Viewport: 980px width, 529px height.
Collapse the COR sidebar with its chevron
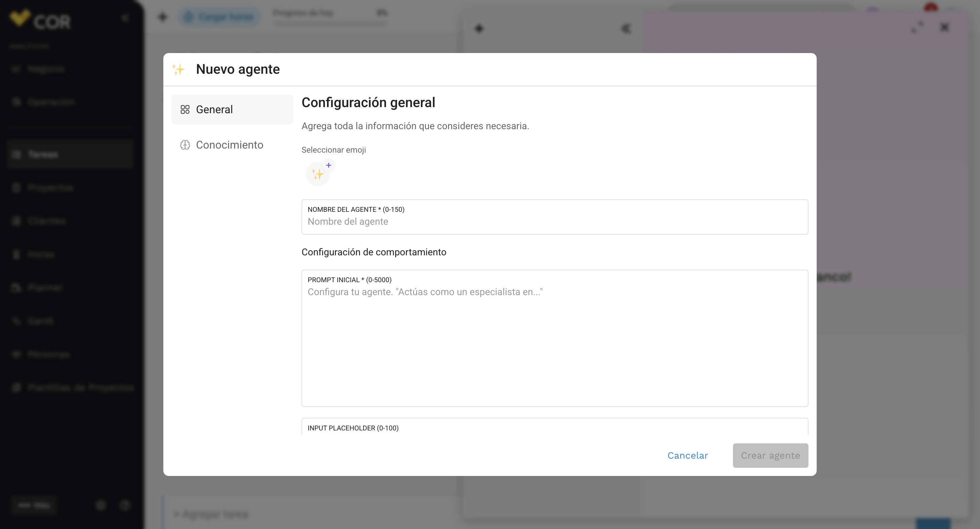tap(125, 18)
